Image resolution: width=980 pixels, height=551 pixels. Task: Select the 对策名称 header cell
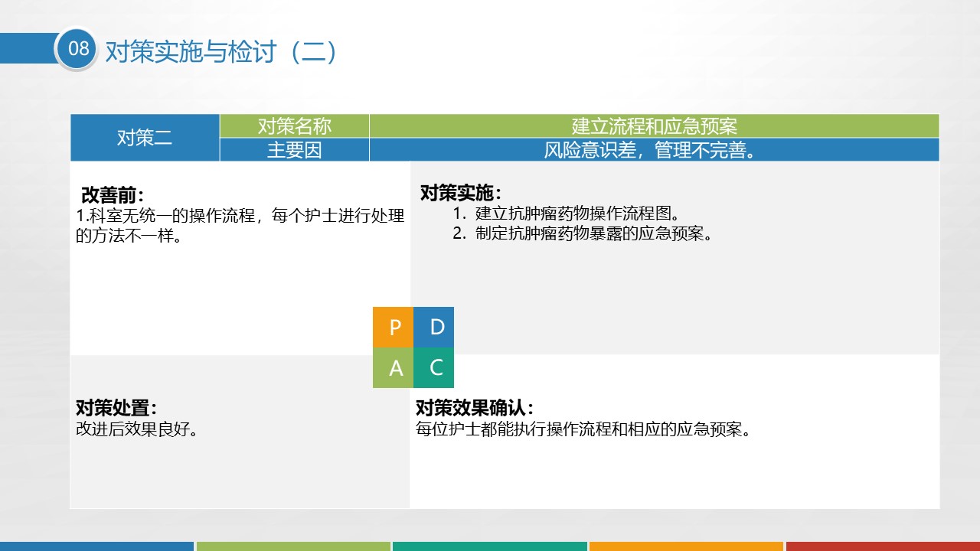294,126
